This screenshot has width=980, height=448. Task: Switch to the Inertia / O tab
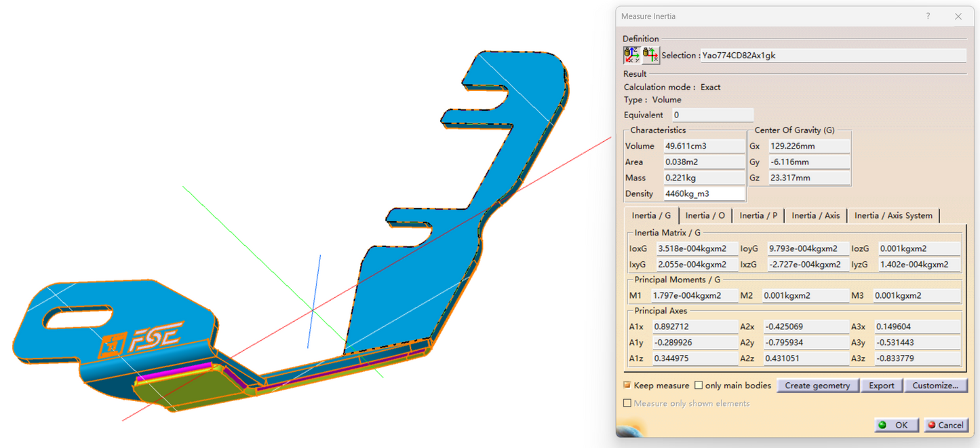click(705, 215)
